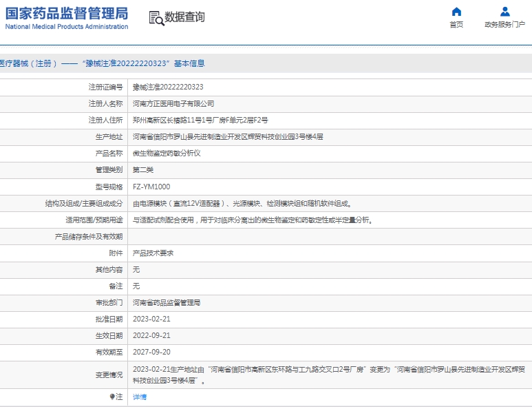Select the 适用范围 intended use text

pyautogui.click(x=253, y=220)
